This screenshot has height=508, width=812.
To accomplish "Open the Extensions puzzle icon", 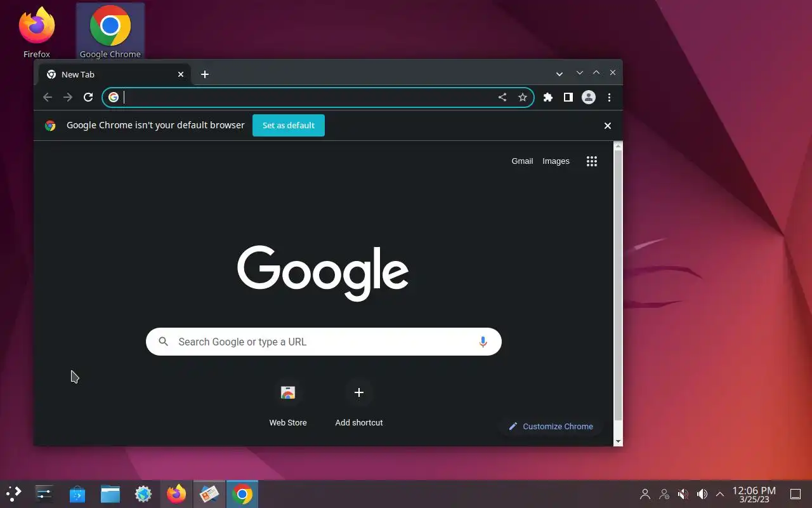I will tap(548, 97).
